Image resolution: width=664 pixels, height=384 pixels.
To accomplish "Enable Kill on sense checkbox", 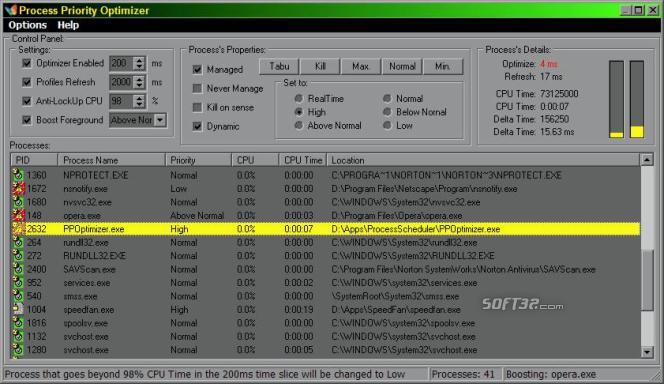I will (x=197, y=108).
